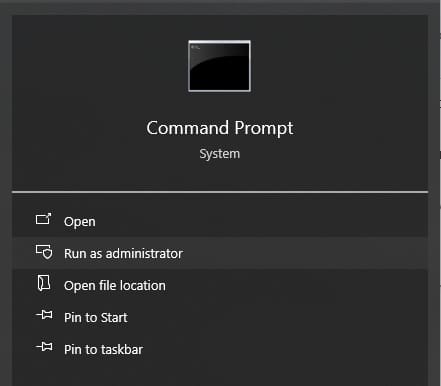Click the shield icon for Run as administrator
The width and height of the screenshot is (441, 386).
[44, 252]
